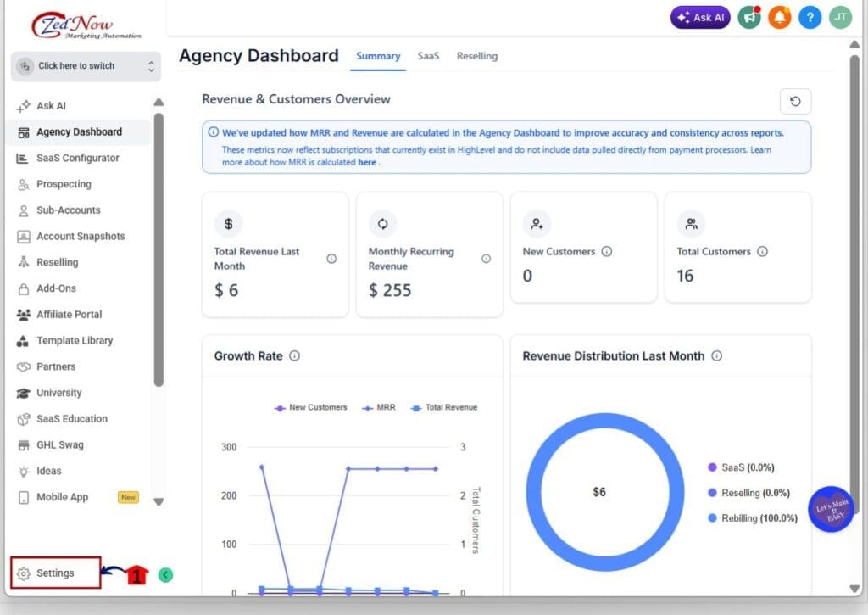Viewport: 868px width, 615px height.
Task: Click the Rebilling color dot in legend
Action: pos(712,518)
